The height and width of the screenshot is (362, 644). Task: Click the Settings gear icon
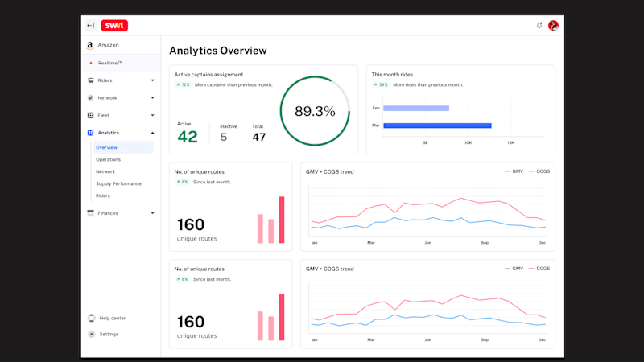coord(91,334)
